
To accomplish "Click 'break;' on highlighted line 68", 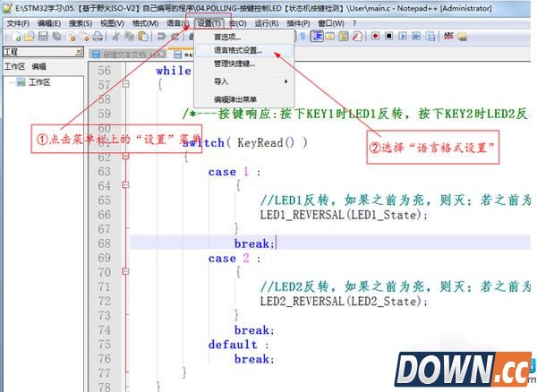I will coord(254,243).
